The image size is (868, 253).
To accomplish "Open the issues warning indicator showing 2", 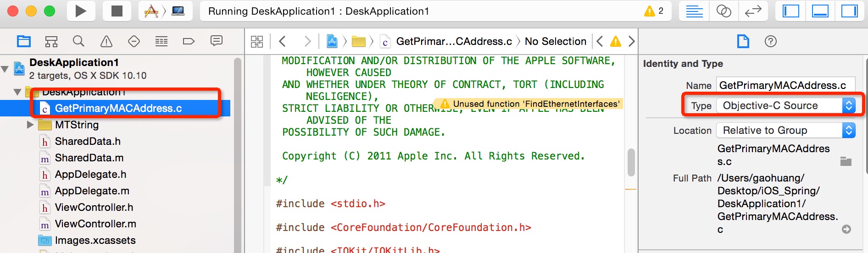I will (654, 11).
